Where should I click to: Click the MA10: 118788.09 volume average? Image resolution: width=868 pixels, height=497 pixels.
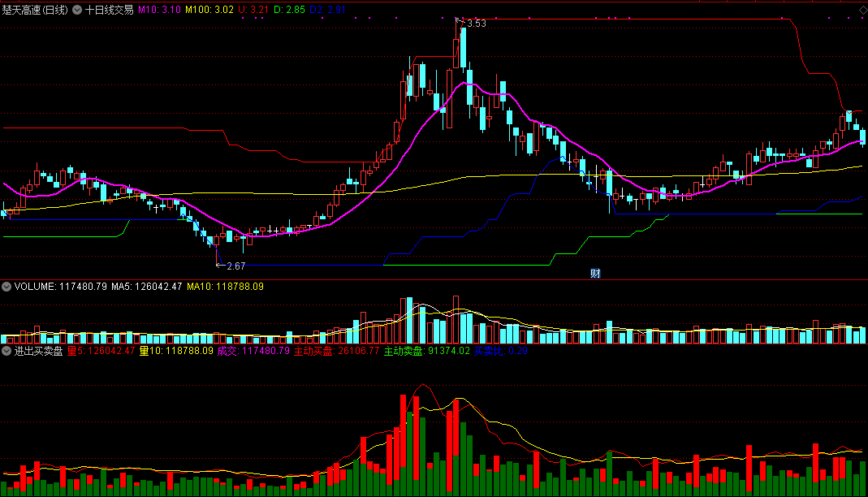point(225,287)
